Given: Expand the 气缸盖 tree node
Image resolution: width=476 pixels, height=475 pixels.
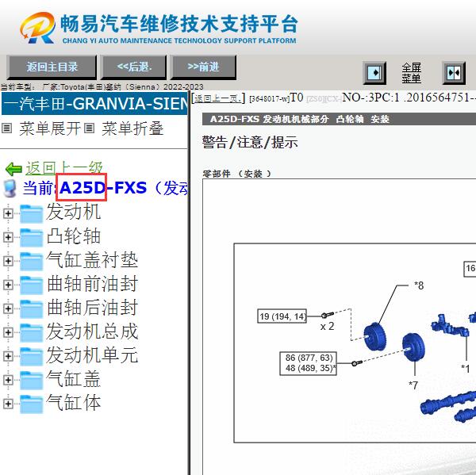Looking at the screenshot, I should tap(8, 380).
